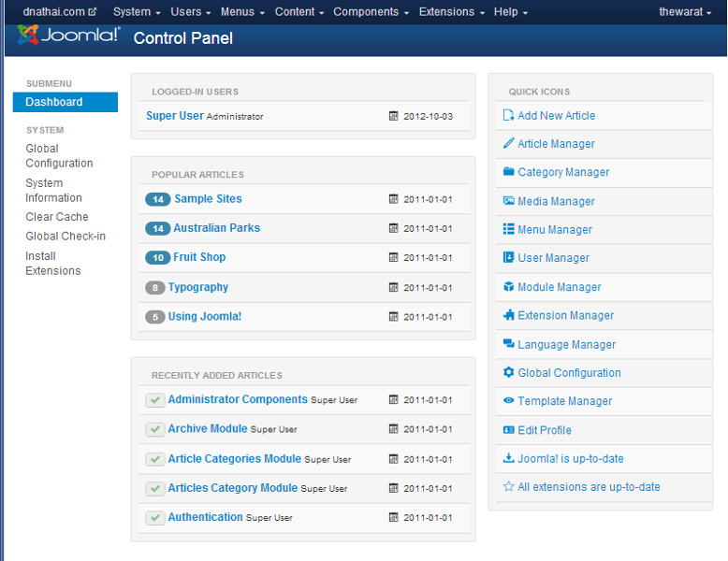Click the Media Manager picture icon
The image size is (728, 561).
click(x=508, y=201)
